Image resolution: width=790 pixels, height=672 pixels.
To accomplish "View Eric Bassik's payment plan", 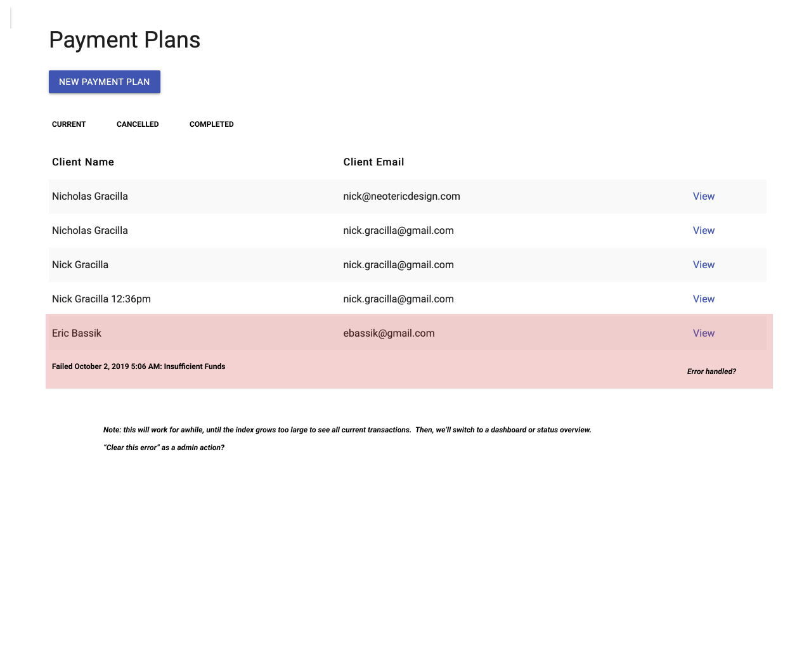I will tap(703, 333).
